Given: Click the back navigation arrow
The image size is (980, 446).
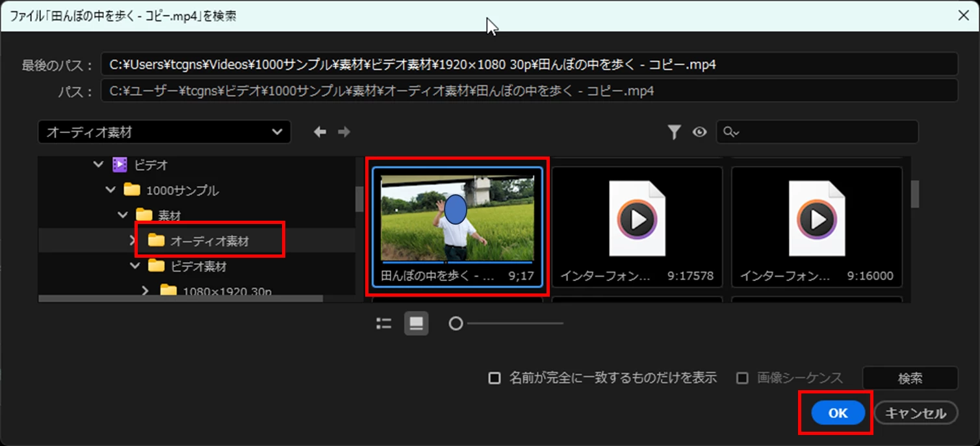Looking at the screenshot, I should [320, 132].
